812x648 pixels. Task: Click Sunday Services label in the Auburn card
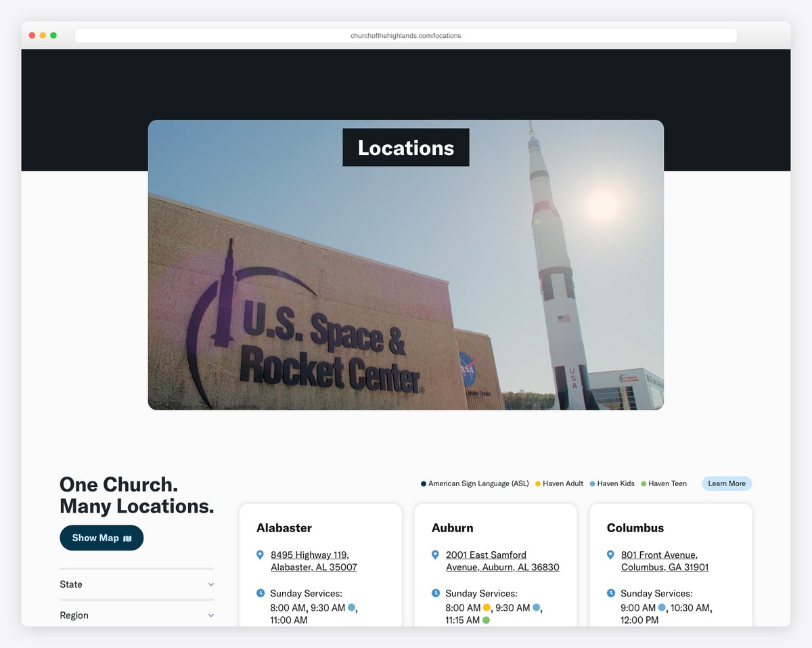point(482,593)
